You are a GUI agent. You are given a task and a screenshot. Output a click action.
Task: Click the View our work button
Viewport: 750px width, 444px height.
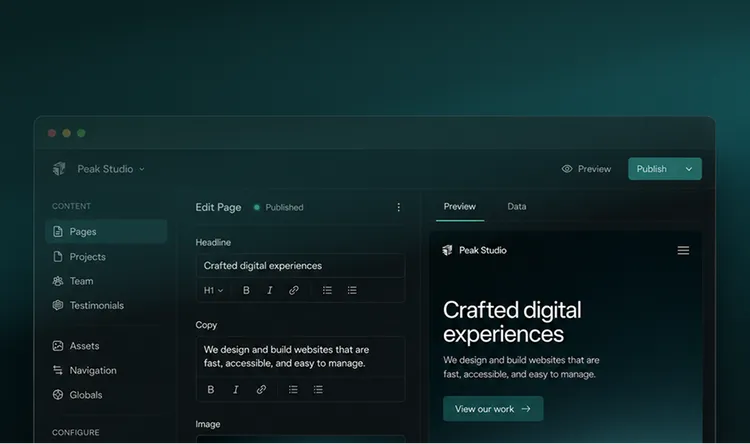pyautogui.click(x=493, y=409)
